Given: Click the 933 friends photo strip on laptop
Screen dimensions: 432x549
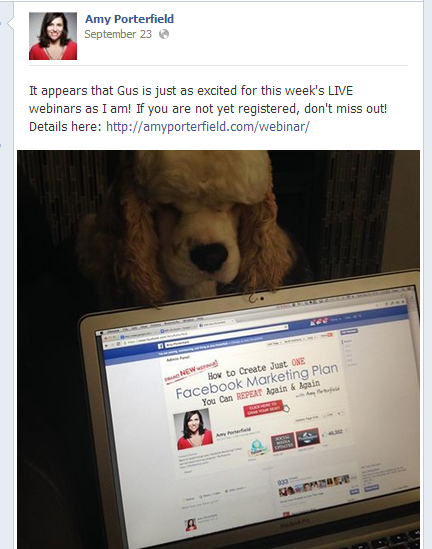Looking at the screenshot, I should pos(314,487).
